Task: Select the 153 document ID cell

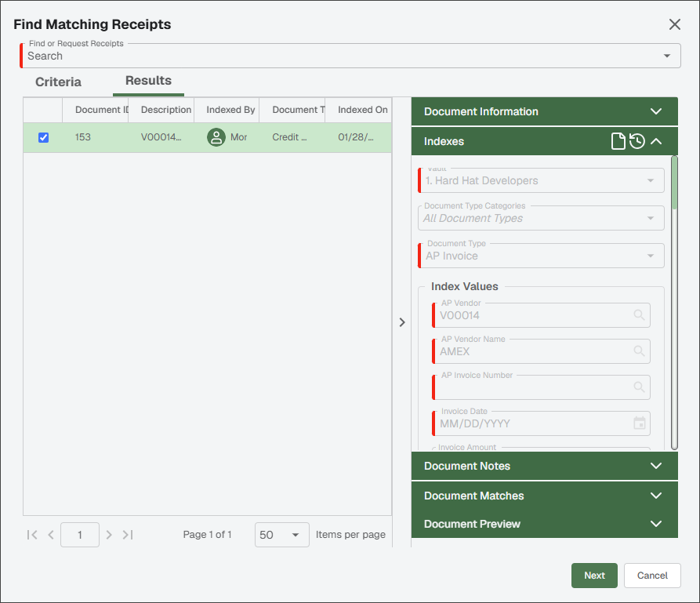Action: [95, 137]
